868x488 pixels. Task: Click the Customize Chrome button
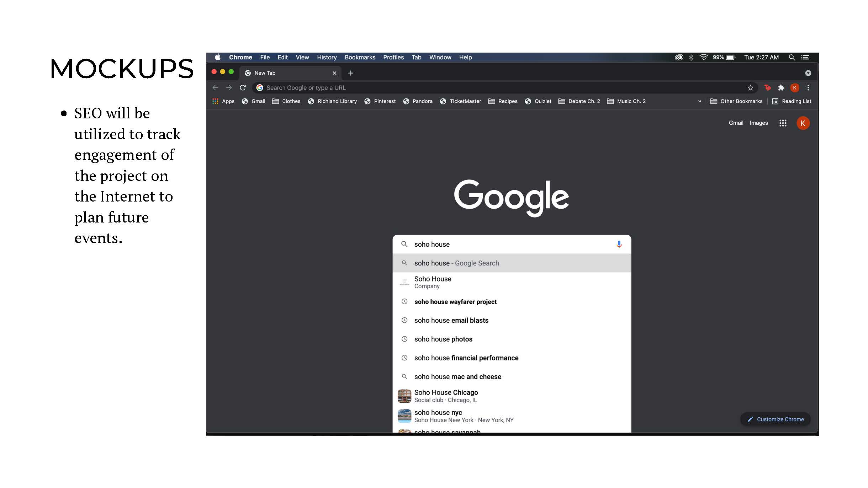click(x=775, y=419)
